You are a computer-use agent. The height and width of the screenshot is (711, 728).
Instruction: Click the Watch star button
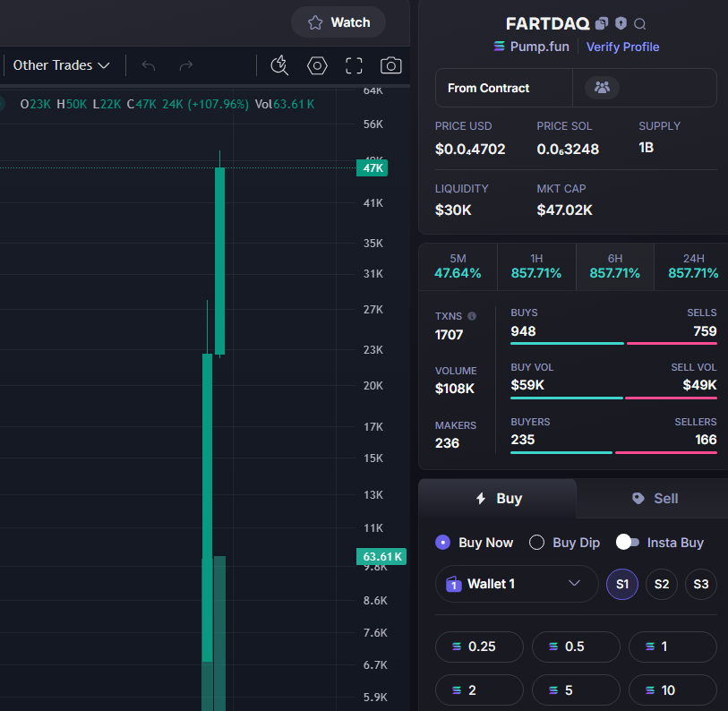point(338,22)
